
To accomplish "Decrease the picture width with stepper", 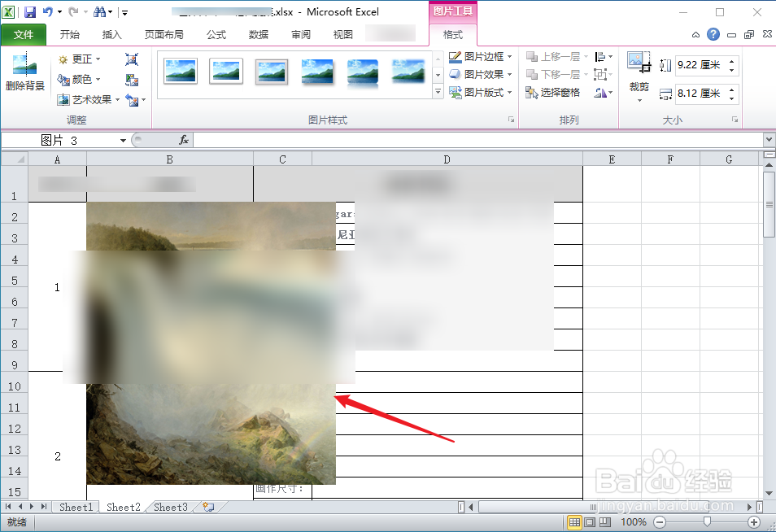I will point(732,98).
